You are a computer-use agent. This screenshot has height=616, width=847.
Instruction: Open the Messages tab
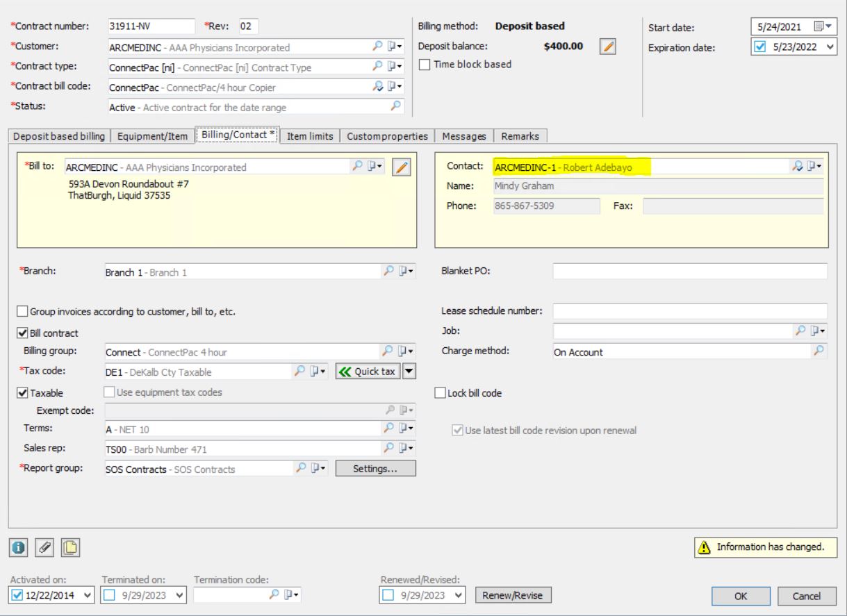click(x=463, y=136)
